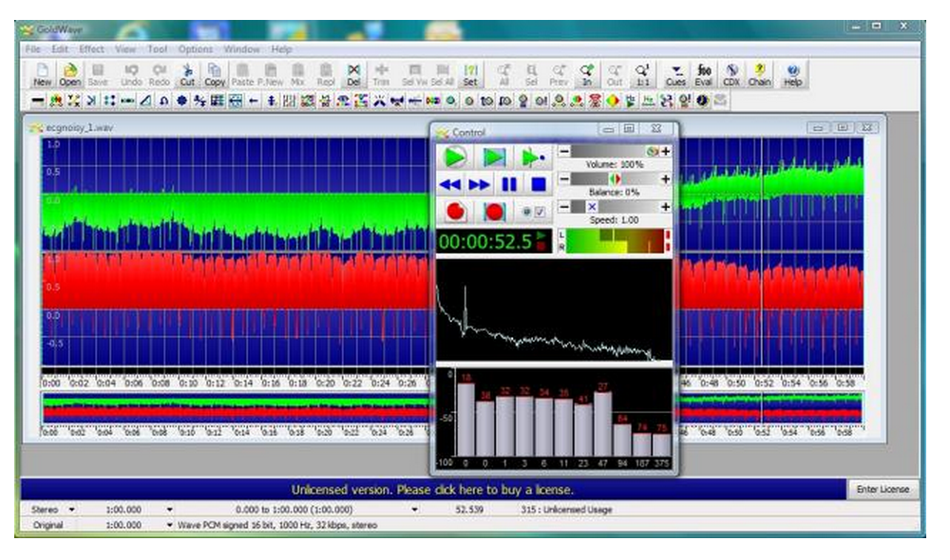The image size is (950, 560).
Task: Open dropdown next to 1:00.000 length on Stereo row
Action: click(x=170, y=510)
